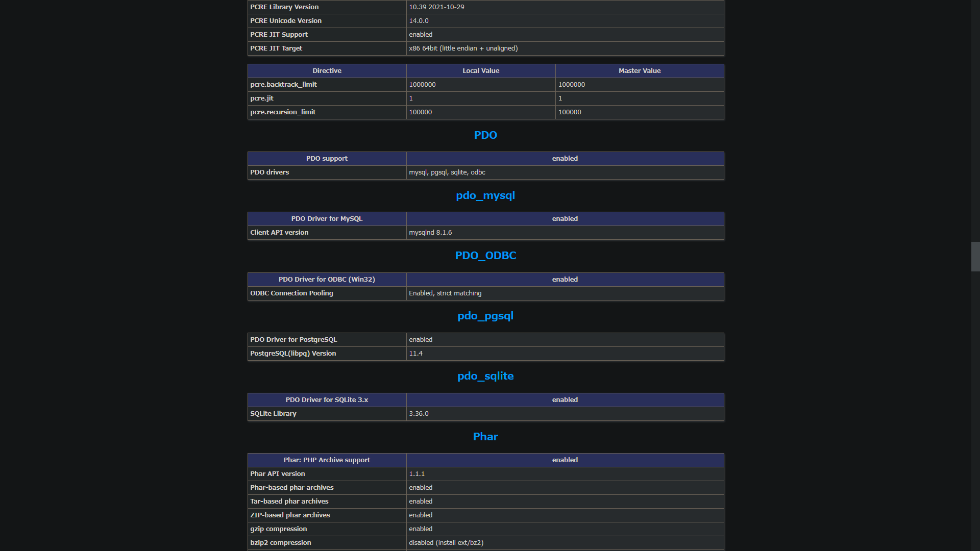Click the pcre.recursion_limit directive name
Image resolution: width=980 pixels, height=551 pixels.
coord(283,112)
